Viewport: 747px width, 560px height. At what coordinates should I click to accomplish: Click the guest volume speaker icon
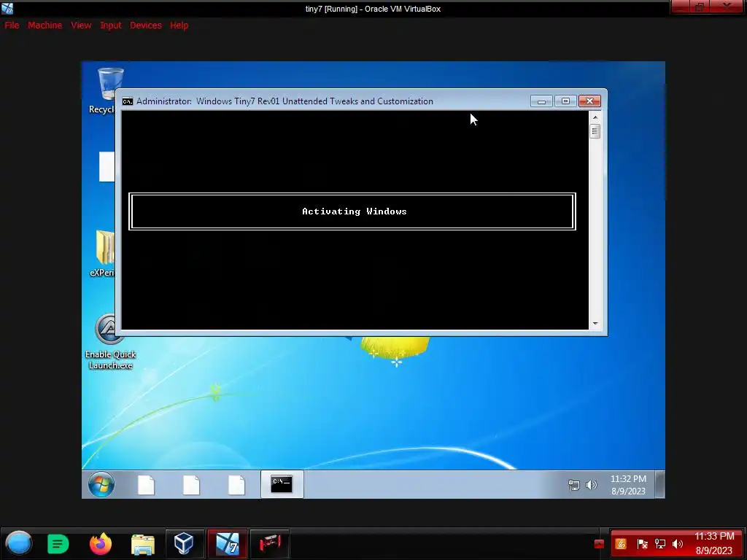pos(591,485)
